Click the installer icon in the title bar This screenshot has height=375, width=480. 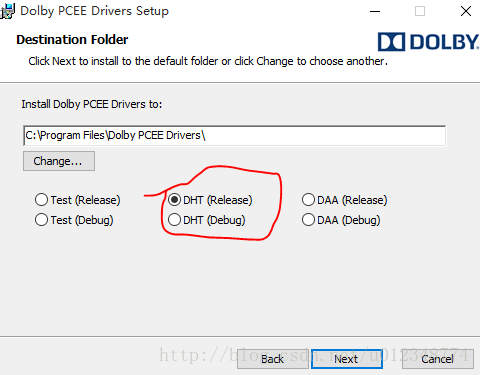point(7,11)
